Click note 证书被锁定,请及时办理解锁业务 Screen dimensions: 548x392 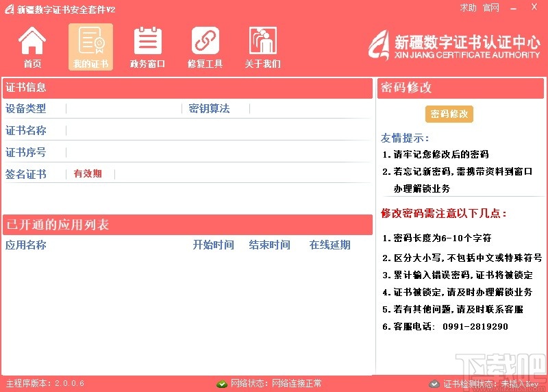tap(458, 292)
